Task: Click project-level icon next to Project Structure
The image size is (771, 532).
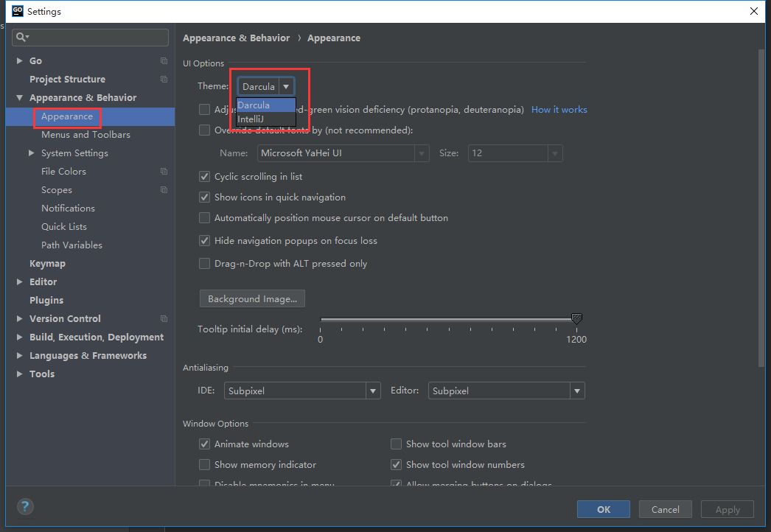Action: click(x=164, y=79)
